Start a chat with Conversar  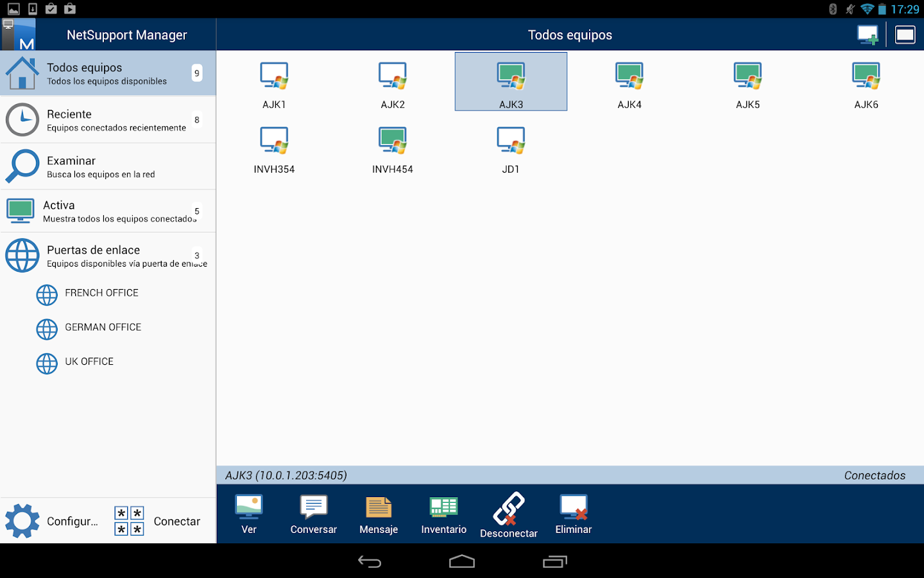[313, 514]
